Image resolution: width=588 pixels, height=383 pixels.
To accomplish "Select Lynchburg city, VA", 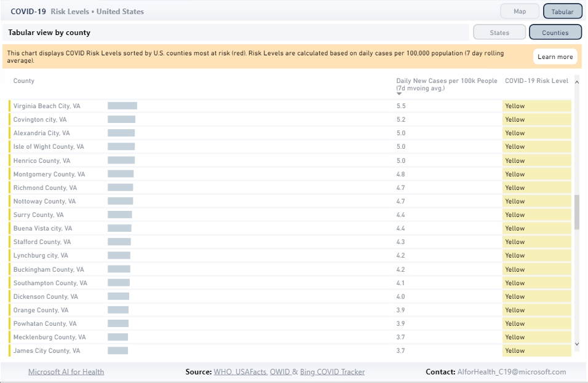I will click(290, 255).
